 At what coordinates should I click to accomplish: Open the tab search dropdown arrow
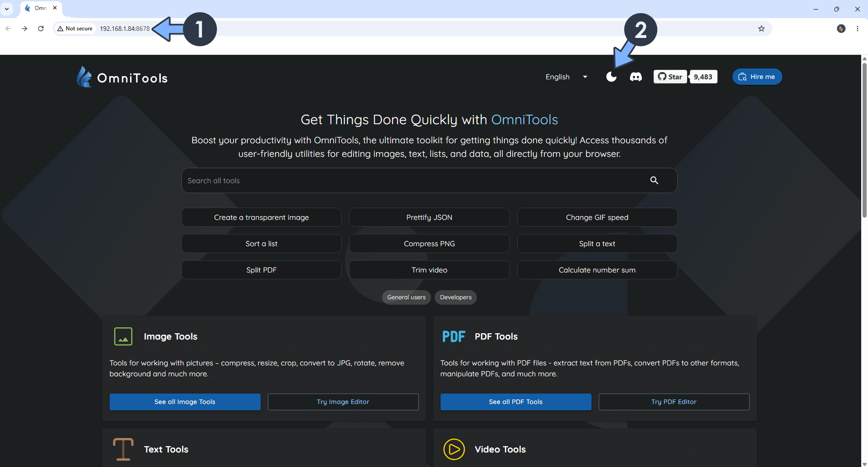[x=7, y=9]
